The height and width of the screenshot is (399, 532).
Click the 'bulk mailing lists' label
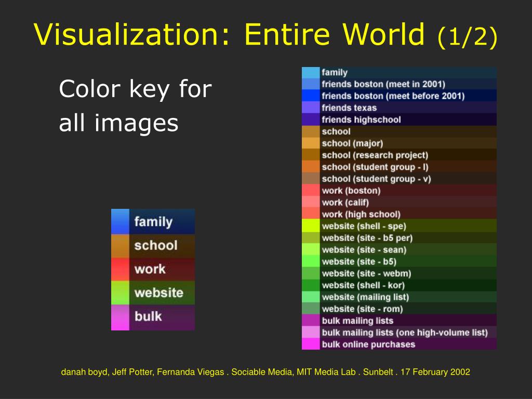pos(357,321)
